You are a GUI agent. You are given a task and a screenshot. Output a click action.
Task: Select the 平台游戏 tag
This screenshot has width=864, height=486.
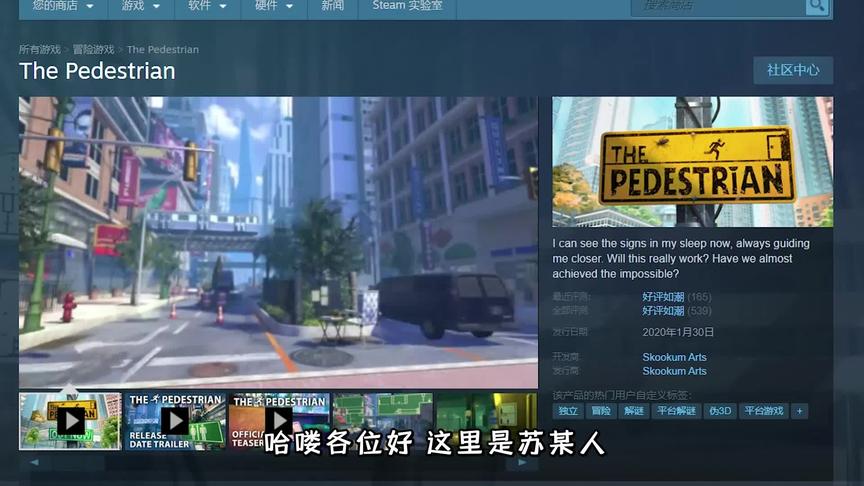click(764, 411)
